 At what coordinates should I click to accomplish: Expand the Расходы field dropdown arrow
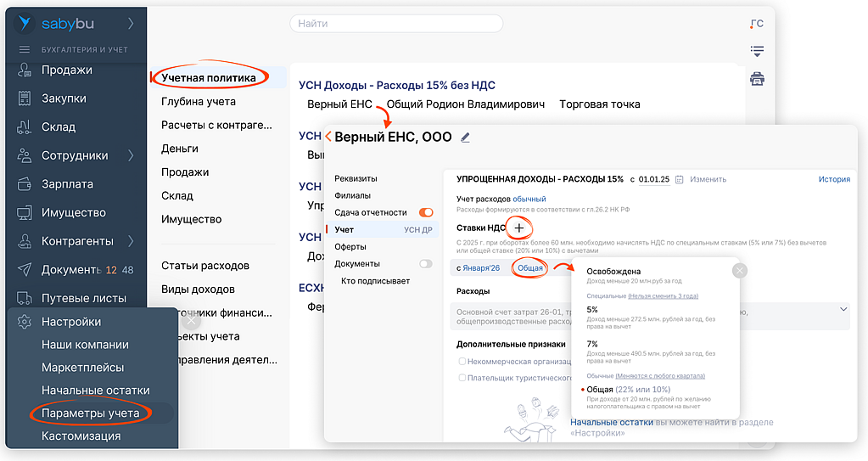(843, 310)
